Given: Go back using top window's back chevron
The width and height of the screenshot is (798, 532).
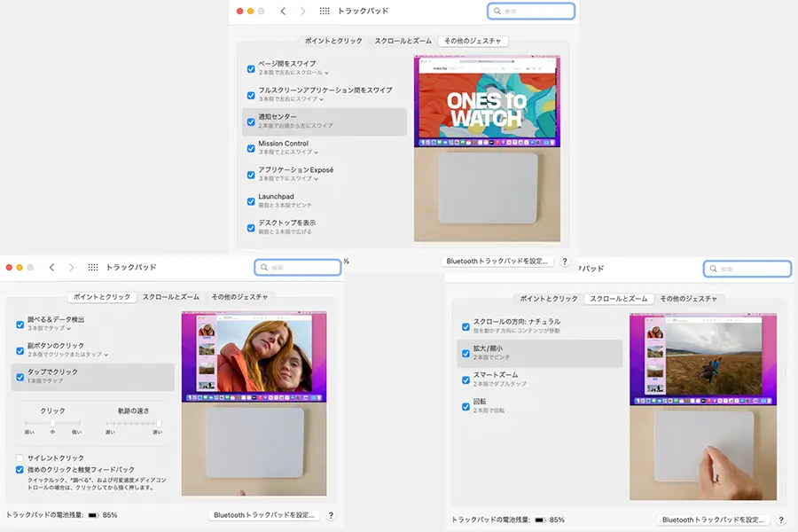Looking at the screenshot, I should 283,11.
